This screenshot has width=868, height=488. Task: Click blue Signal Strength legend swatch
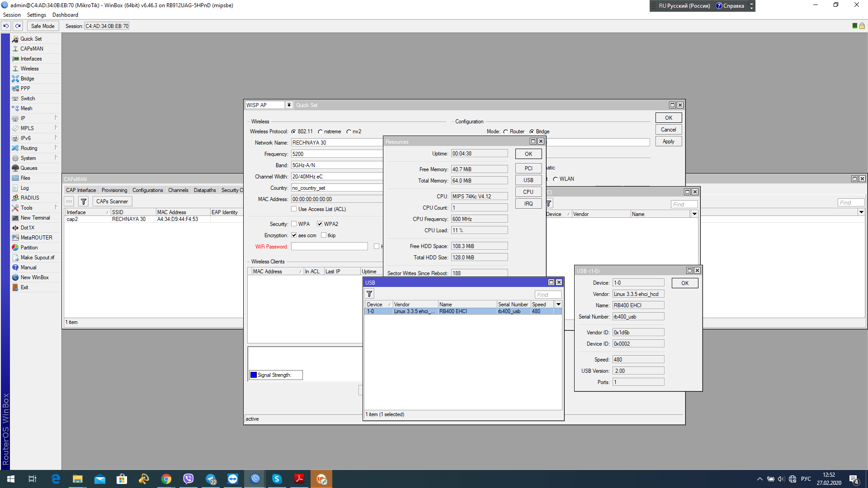[x=254, y=375]
